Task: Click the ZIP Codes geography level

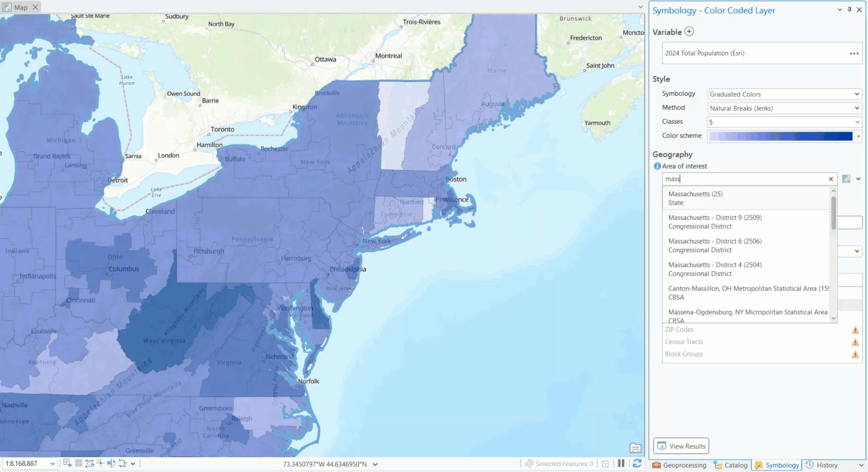Action: 679,330
